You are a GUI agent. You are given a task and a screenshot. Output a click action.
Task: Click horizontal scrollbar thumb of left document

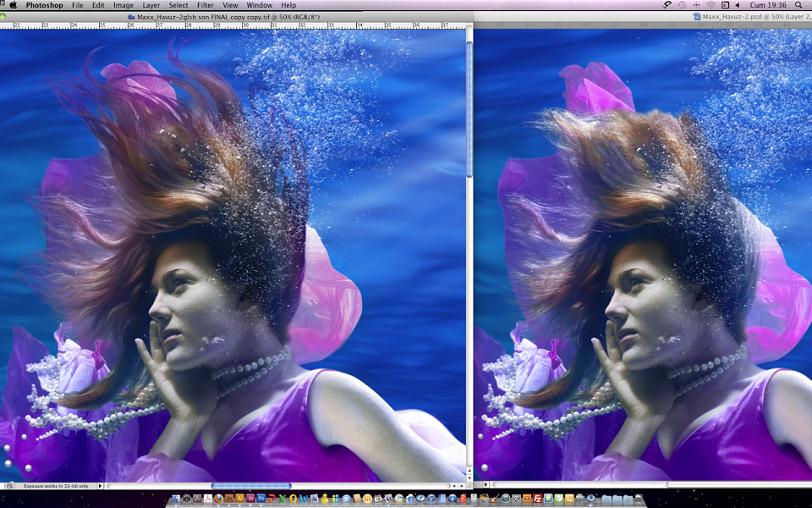[251, 486]
